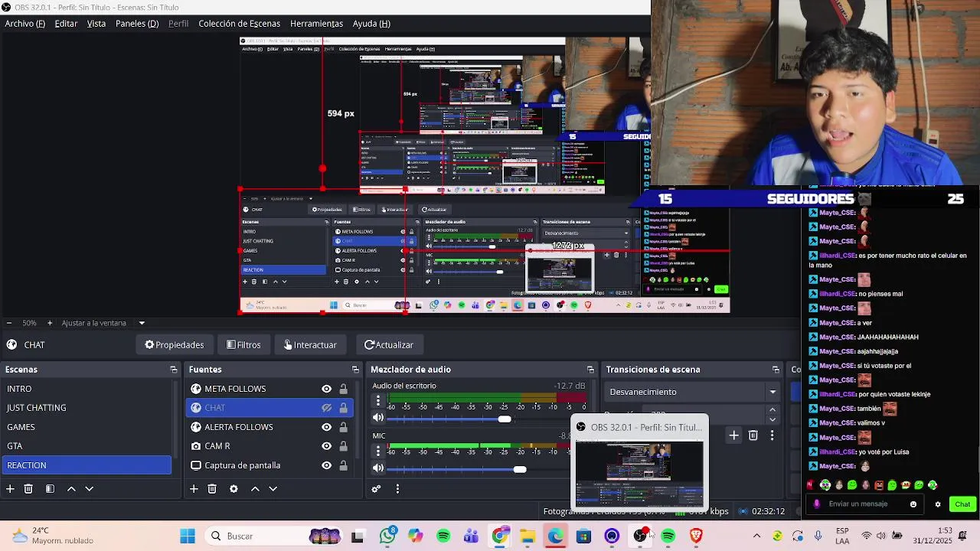Delete selected scene with trash icon
Screen dimensions: 980x551
pos(28,488)
